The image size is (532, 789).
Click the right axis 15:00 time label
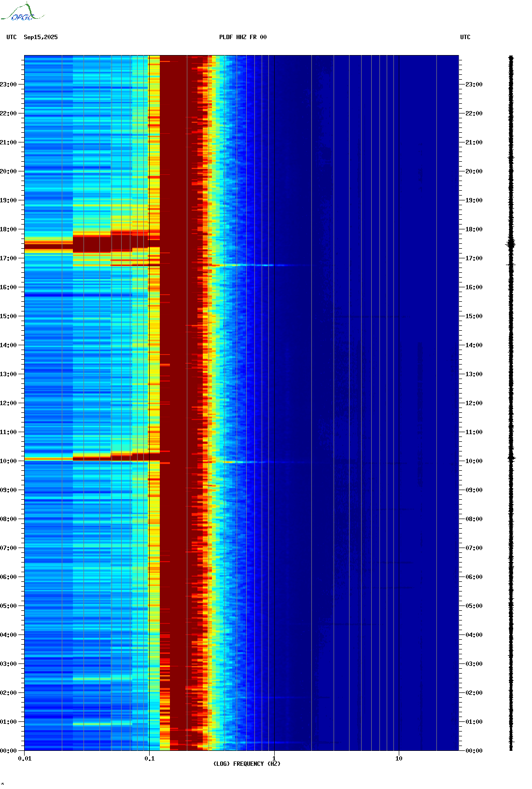pyautogui.click(x=474, y=316)
